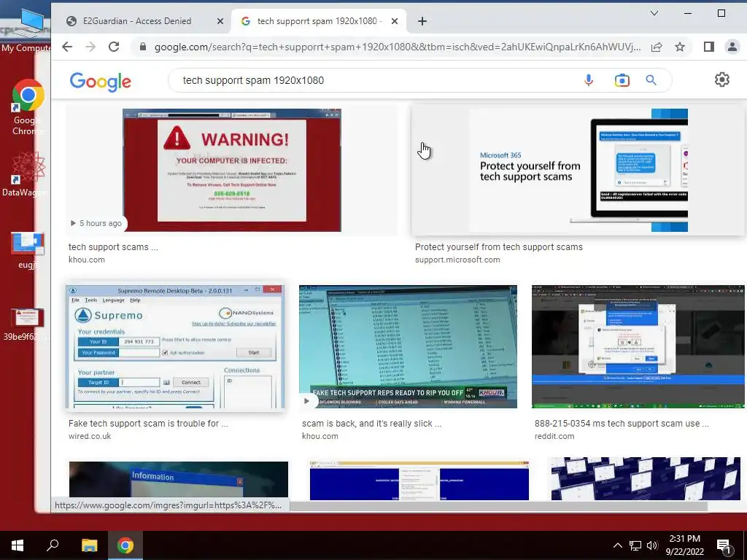This screenshot has width=747, height=560.
Task: Show hidden system tray icons
Action: [617, 545]
